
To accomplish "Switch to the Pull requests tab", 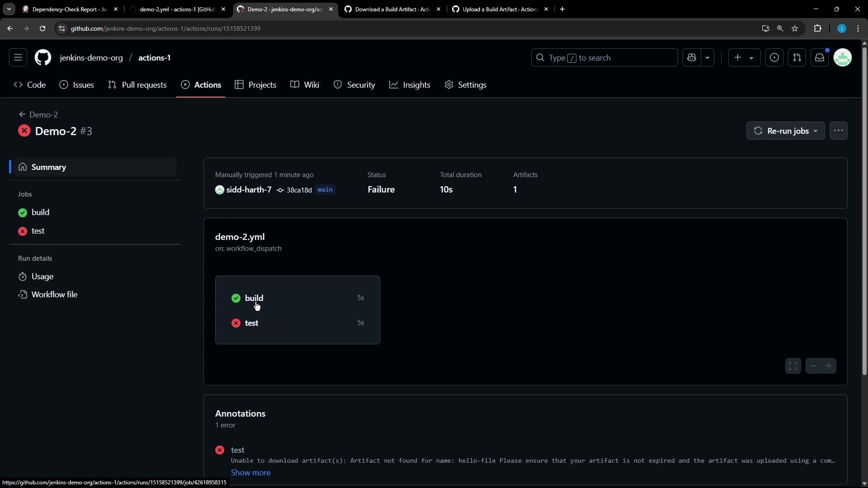I will (137, 85).
